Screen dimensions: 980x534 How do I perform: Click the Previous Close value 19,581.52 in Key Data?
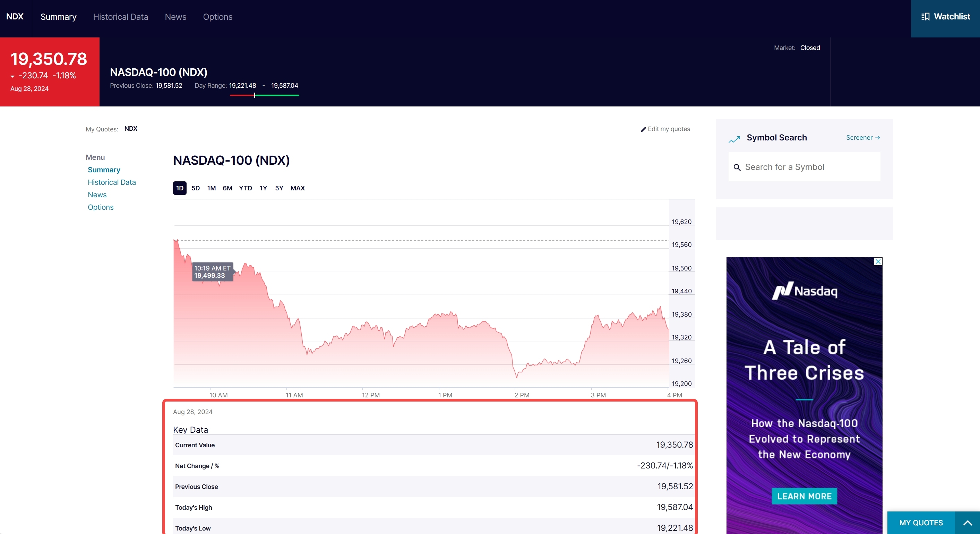675,486
